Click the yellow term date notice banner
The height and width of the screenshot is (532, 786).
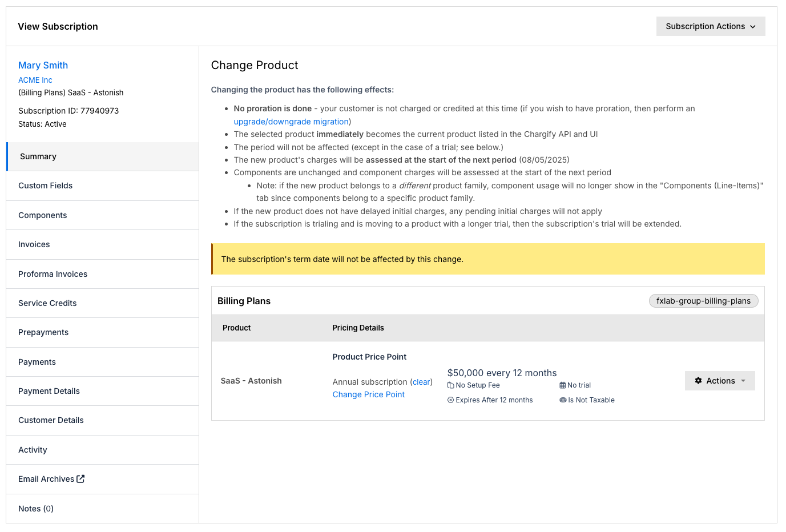click(488, 259)
